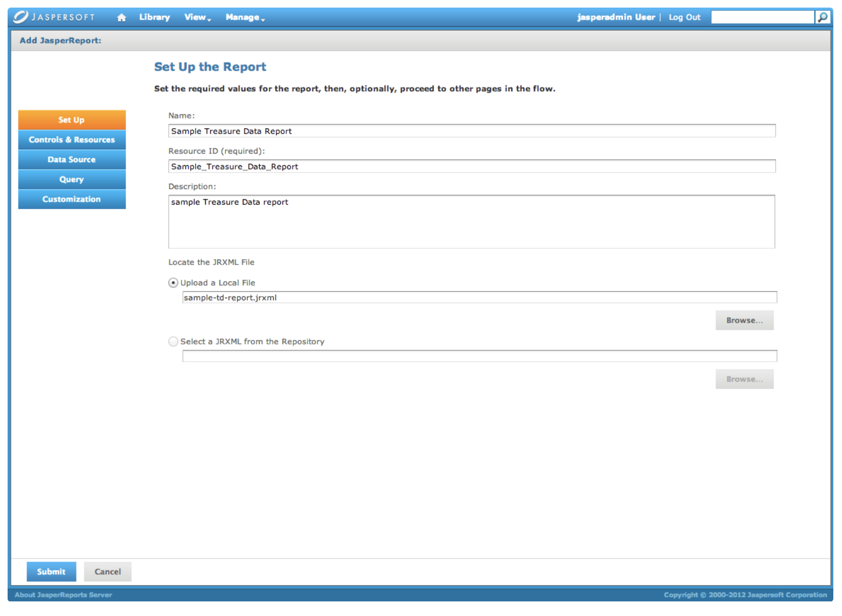Open the Customization step
Screen dimensions: 842x616
tap(72, 199)
